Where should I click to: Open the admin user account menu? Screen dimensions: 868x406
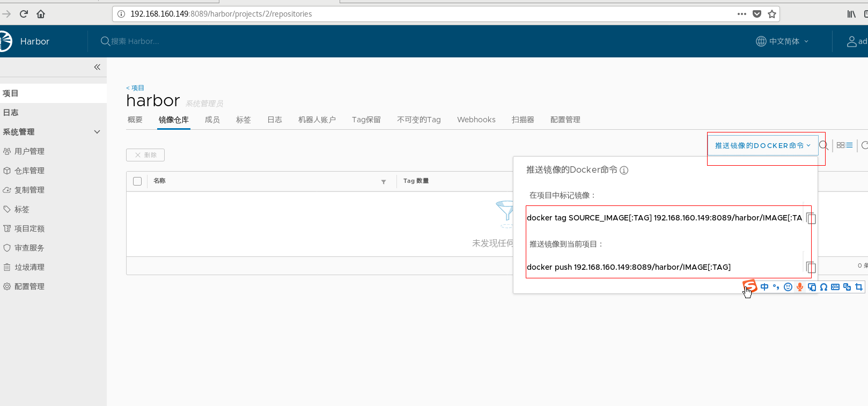(x=857, y=41)
